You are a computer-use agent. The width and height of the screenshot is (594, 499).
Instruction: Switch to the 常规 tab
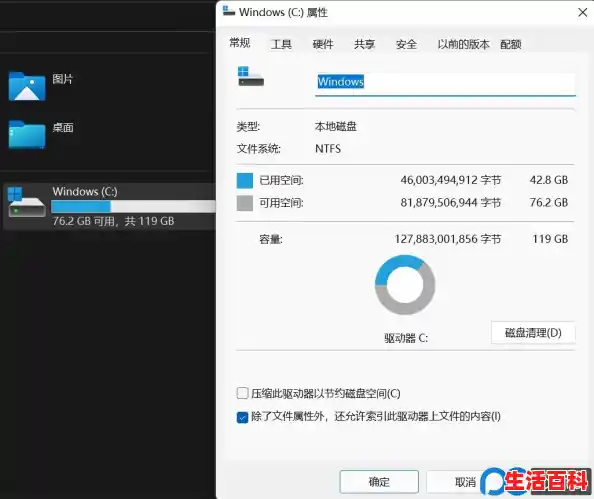239,43
